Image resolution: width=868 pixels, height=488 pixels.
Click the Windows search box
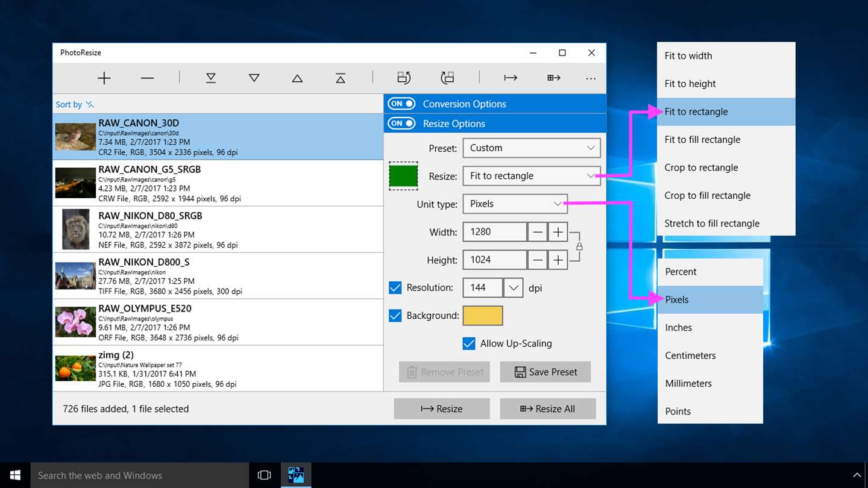click(140, 475)
